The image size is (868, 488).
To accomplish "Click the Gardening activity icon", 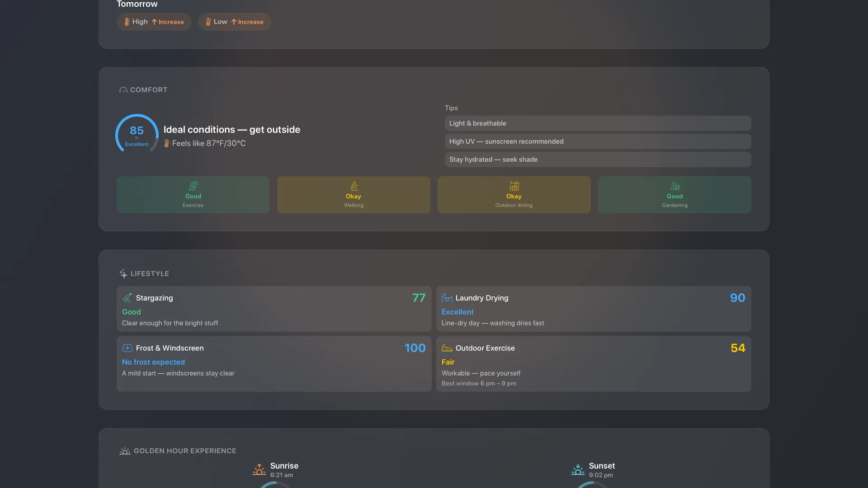I will click(675, 186).
